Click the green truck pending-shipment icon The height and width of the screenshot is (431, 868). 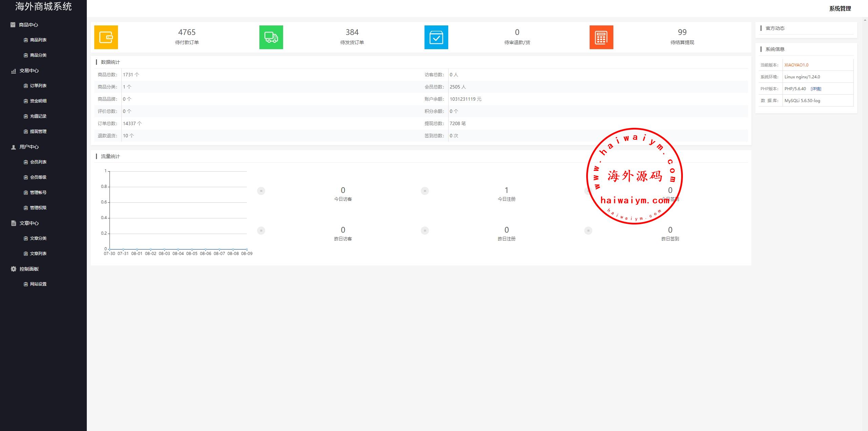[x=271, y=37]
